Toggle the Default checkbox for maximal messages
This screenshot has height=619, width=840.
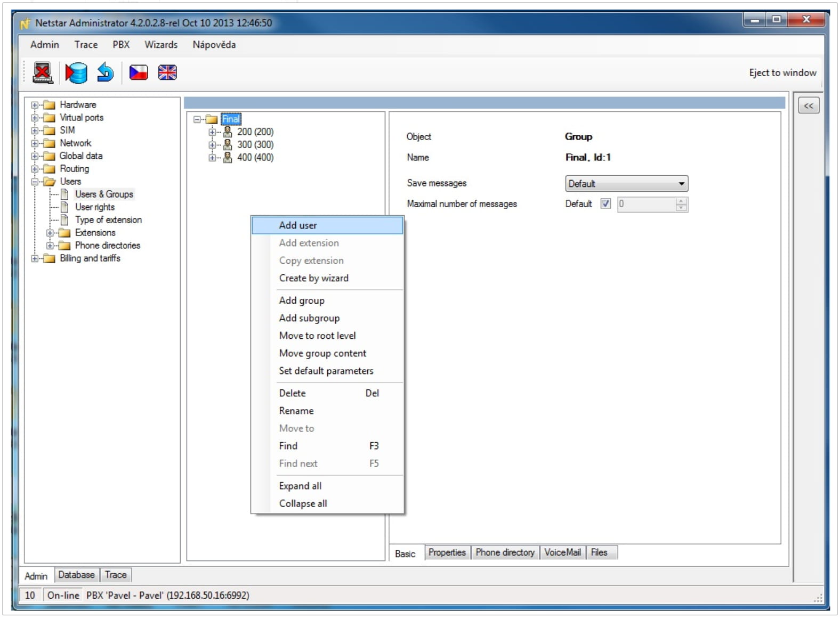[x=605, y=203]
